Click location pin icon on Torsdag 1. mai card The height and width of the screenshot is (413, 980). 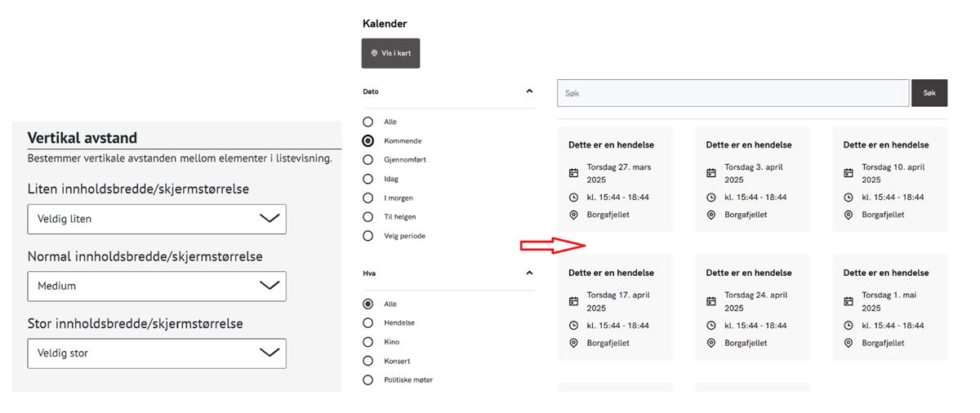pos(848,344)
